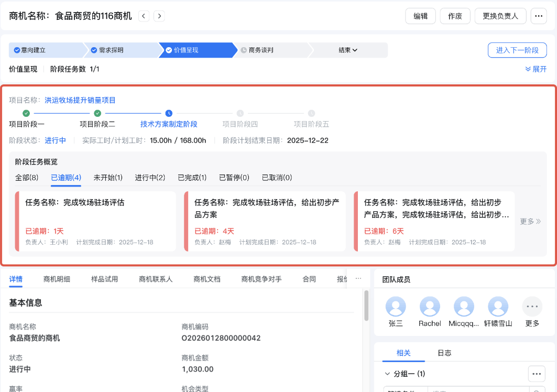Click the 项目阶段一 completed check icon

[26, 113]
